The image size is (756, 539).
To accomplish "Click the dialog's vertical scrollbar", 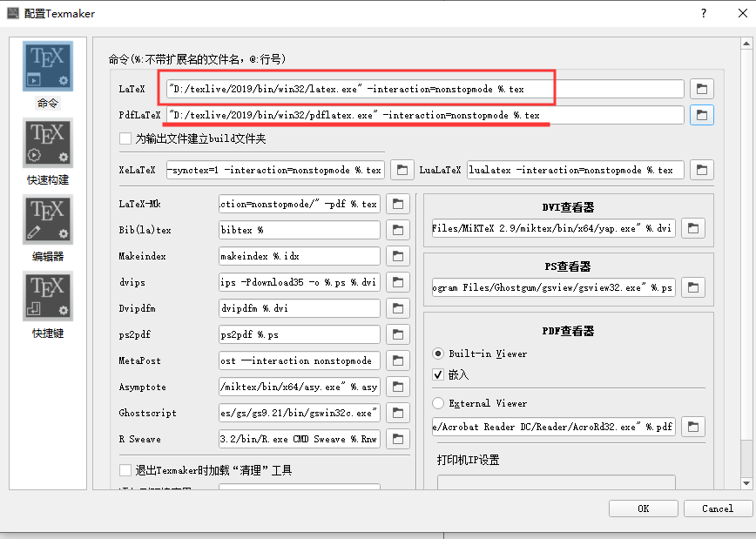I will coord(747,261).
